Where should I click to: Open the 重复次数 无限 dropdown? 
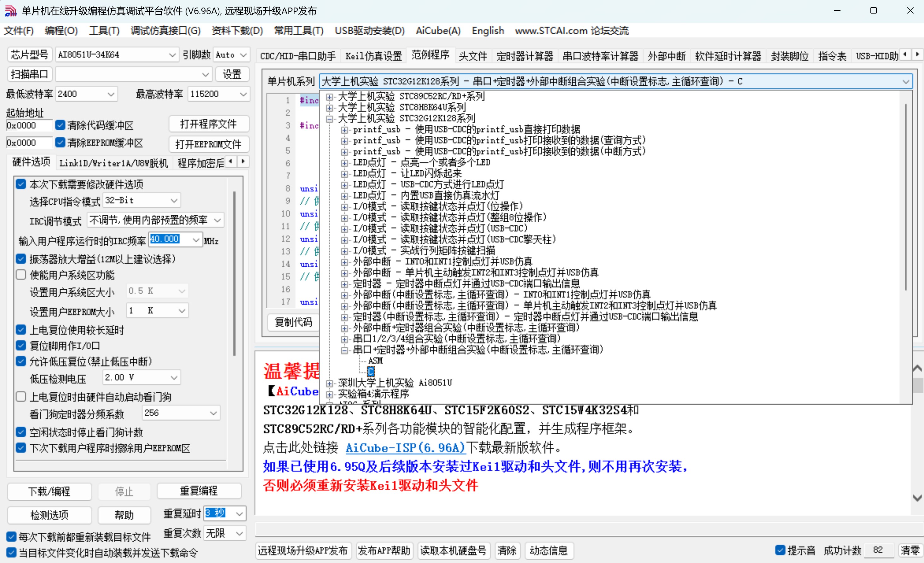point(225,533)
